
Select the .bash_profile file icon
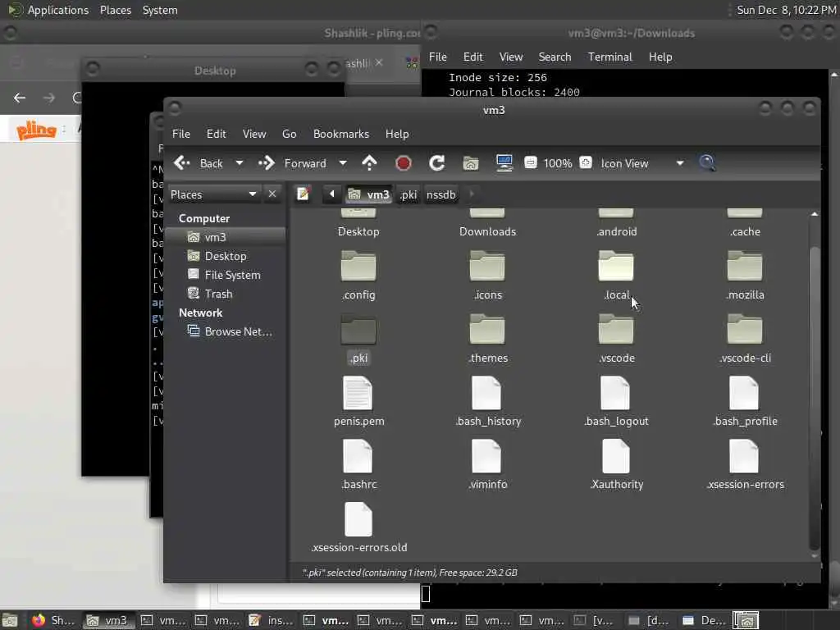[744, 393]
